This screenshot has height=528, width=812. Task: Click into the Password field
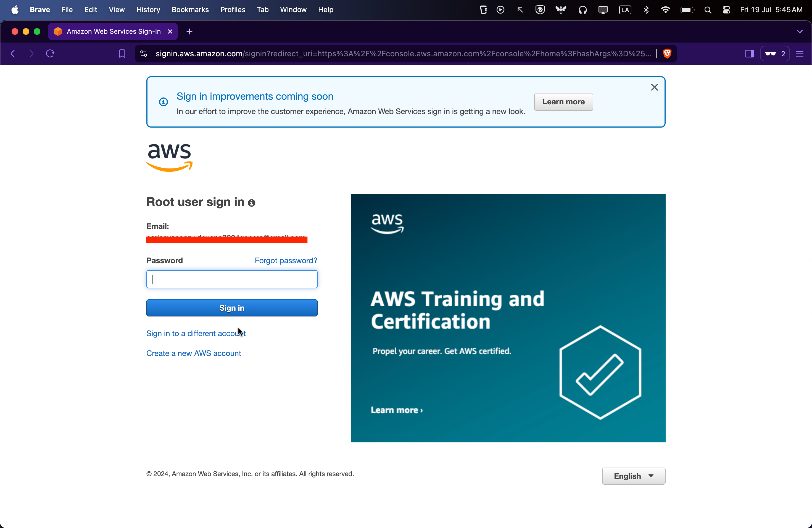coord(232,279)
